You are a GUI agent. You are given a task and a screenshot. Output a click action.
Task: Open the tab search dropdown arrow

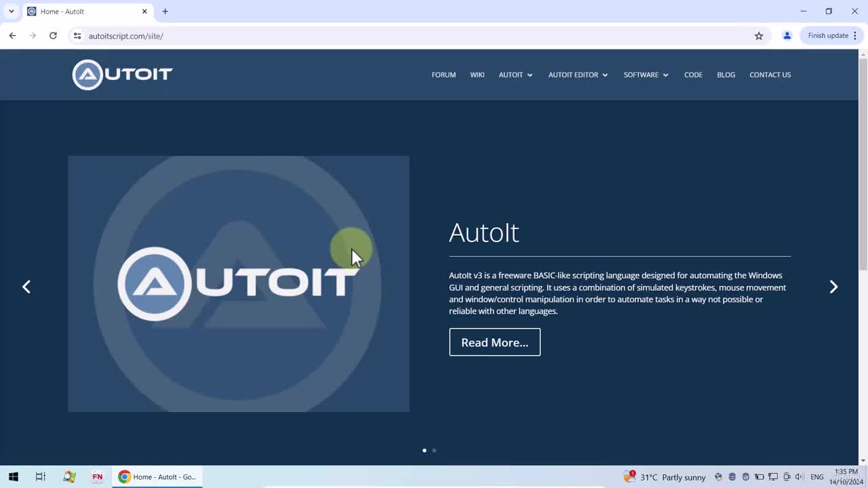(12, 12)
